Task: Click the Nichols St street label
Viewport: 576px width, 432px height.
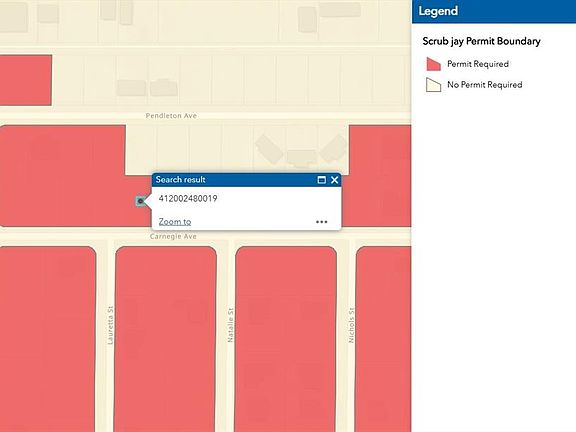Action: (x=351, y=325)
